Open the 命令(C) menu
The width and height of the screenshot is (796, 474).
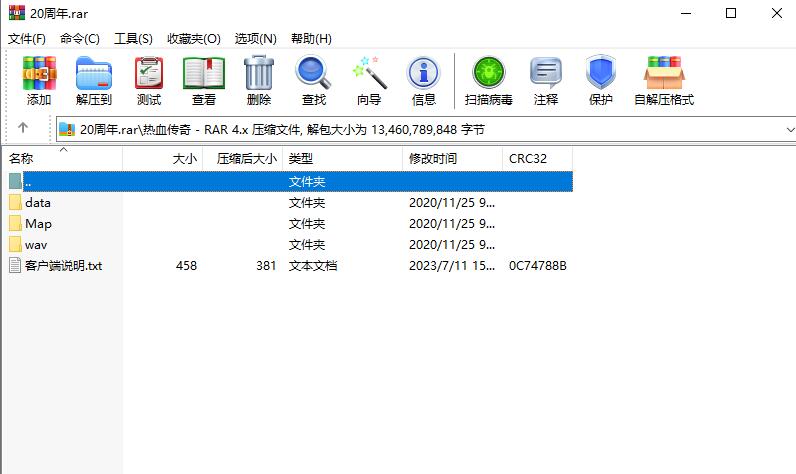point(80,39)
